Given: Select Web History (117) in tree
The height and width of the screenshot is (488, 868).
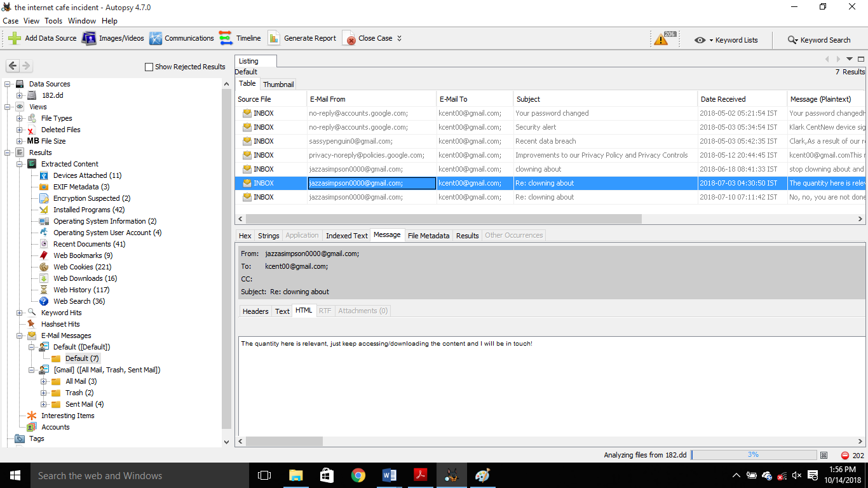Looking at the screenshot, I should pyautogui.click(x=81, y=290).
